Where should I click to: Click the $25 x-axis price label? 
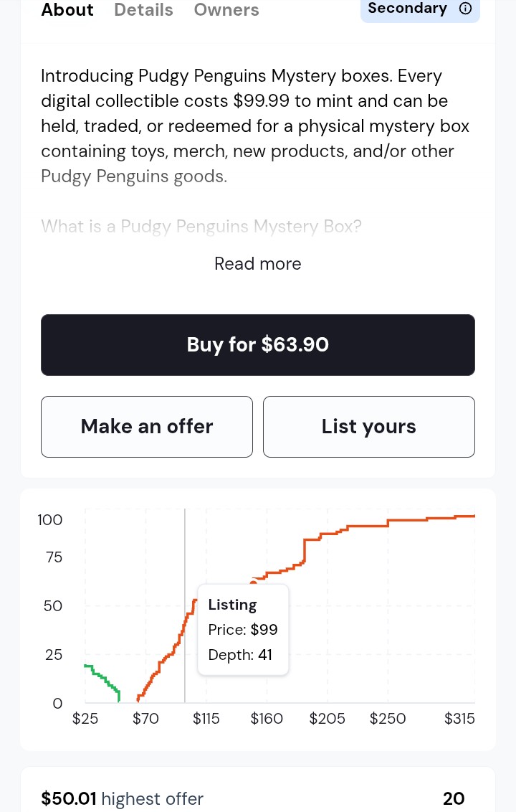85,719
